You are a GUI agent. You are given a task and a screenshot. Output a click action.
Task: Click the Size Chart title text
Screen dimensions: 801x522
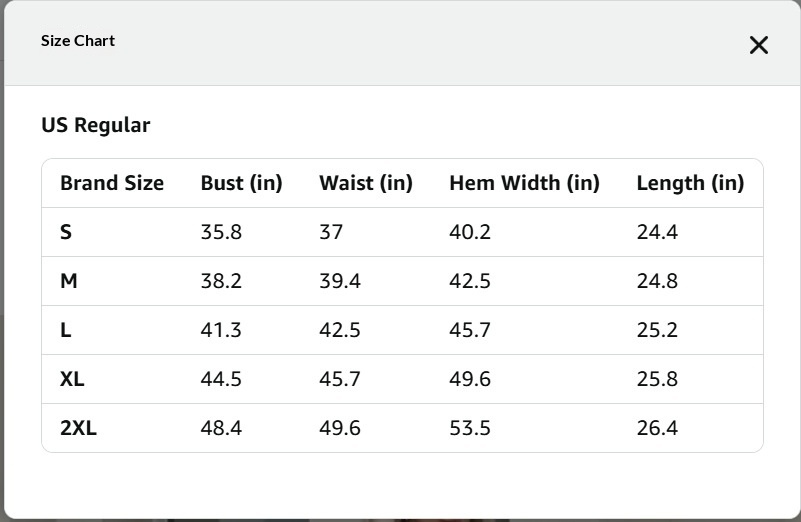point(78,41)
